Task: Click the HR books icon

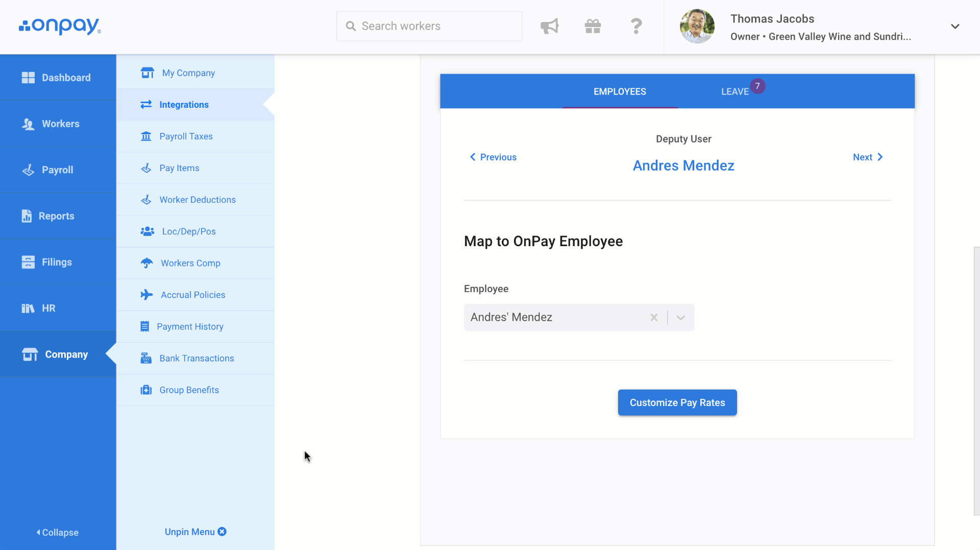Action: point(28,308)
